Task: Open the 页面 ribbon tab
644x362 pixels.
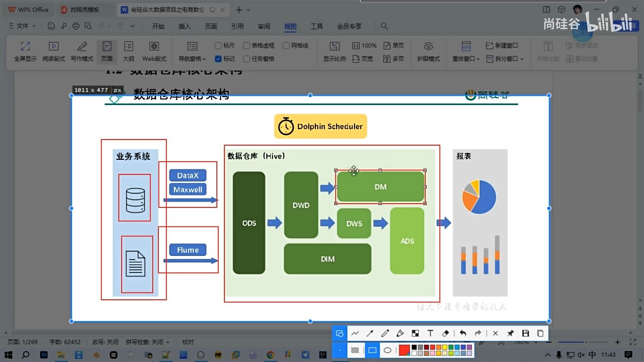Action: click(x=211, y=26)
